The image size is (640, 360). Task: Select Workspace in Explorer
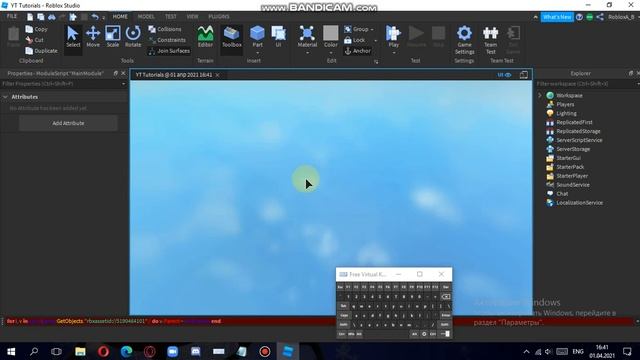coord(569,96)
